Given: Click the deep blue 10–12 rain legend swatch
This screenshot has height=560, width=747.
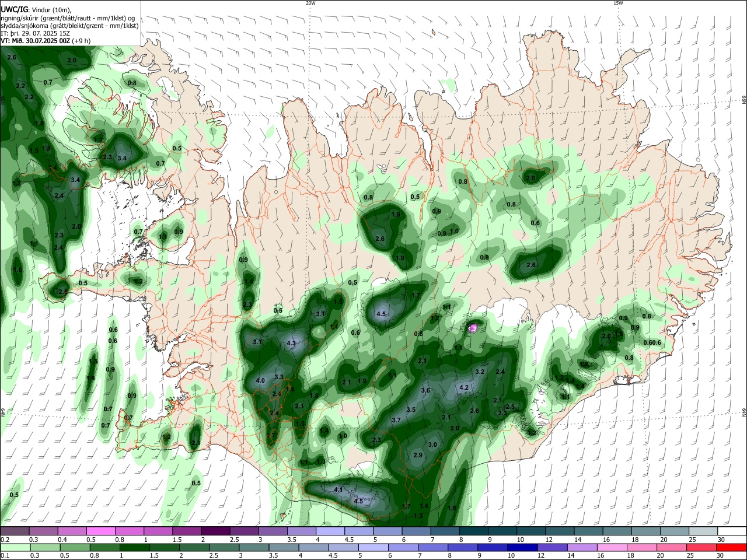Looking at the screenshot, I should [x=522, y=547].
